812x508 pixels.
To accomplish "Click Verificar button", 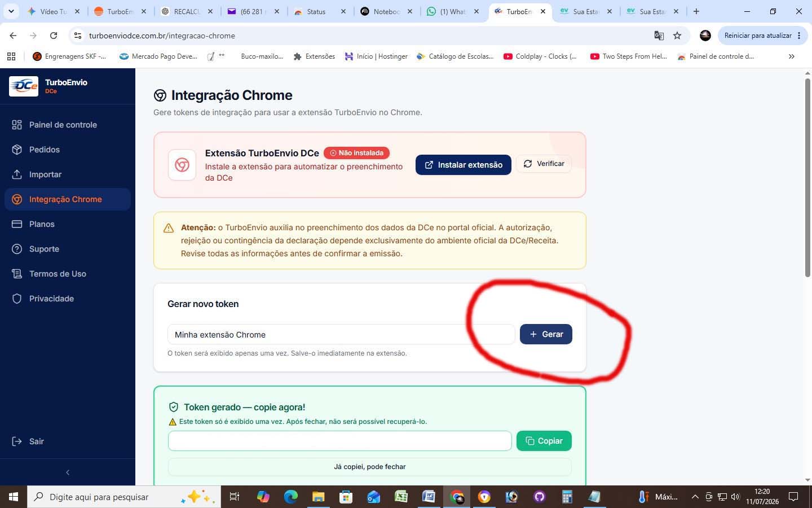I will pos(544,164).
